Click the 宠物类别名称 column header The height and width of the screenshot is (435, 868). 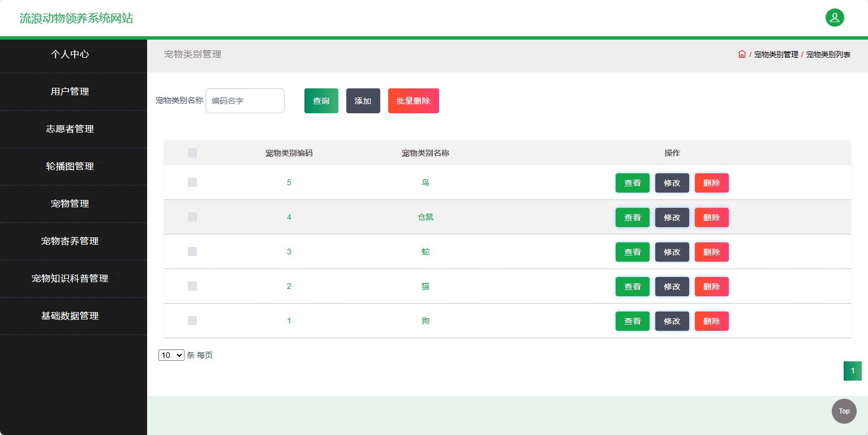click(426, 153)
